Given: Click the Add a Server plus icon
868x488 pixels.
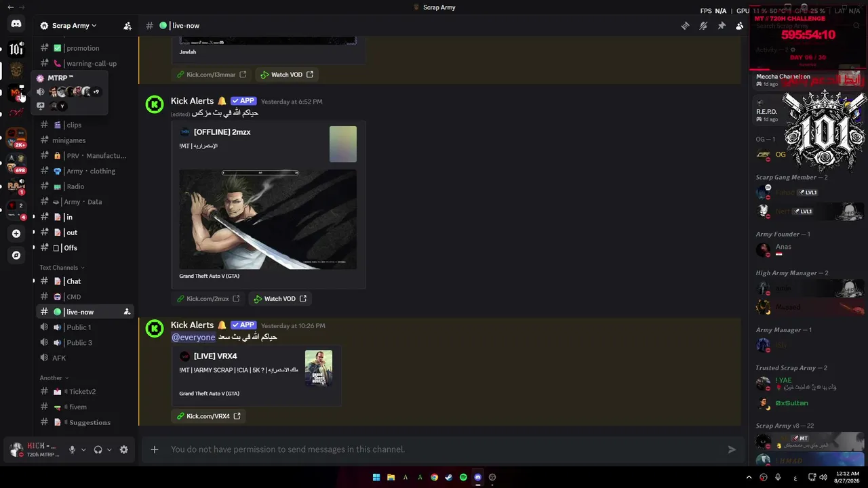Looking at the screenshot, I should pos(16,233).
